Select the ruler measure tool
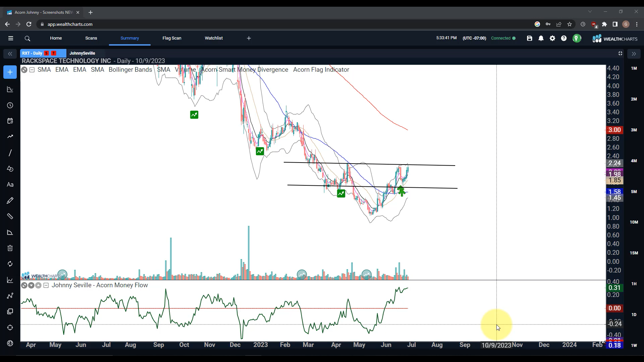The height and width of the screenshot is (362, 644). click(10, 216)
